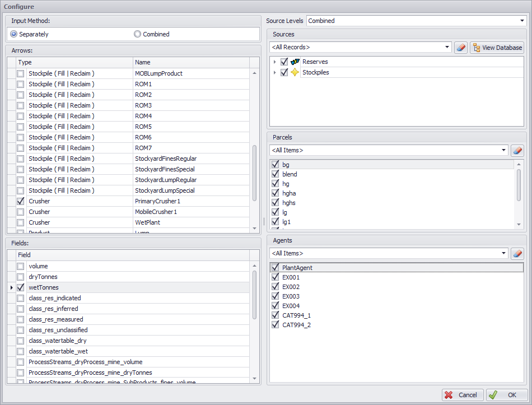Click the Arrows list vertical scrollbar
Viewport: 532px width, 405px height.
point(255,173)
